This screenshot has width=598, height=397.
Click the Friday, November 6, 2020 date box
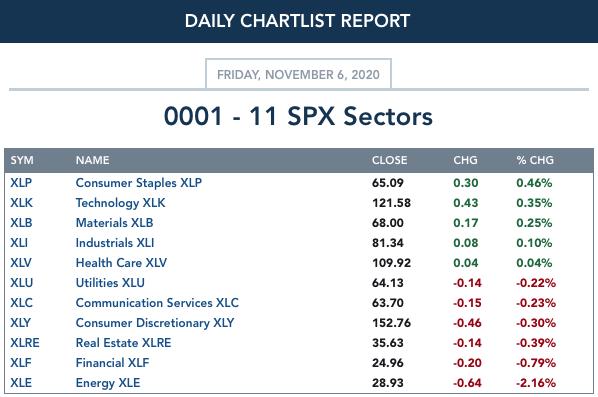pos(298,74)
